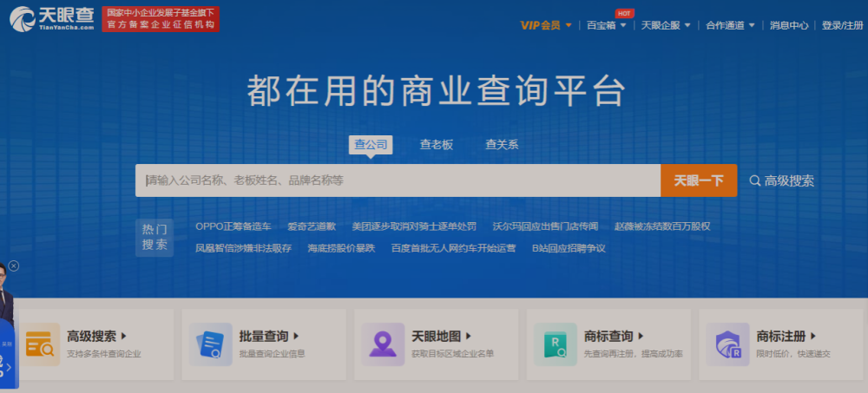The height and width of the screenshot is (393, 868).
Task: Expand the arrow next to 批量查询 card
Action: tap(296, 336)
